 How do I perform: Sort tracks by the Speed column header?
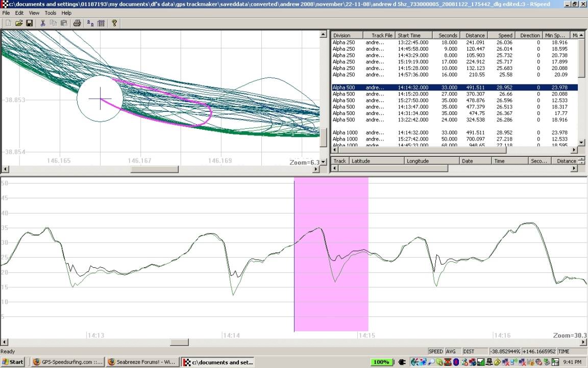coord(503,35)
